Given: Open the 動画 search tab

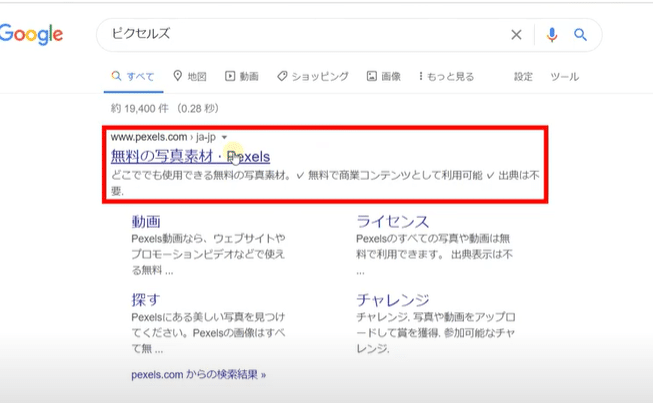Looking at the screenshot, I should pos(242,77).
